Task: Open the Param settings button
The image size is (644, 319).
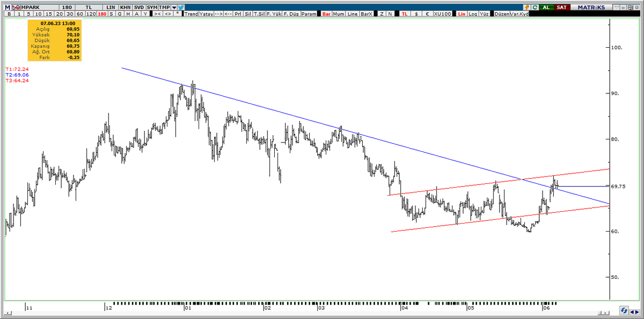Action: click(309, 14)
